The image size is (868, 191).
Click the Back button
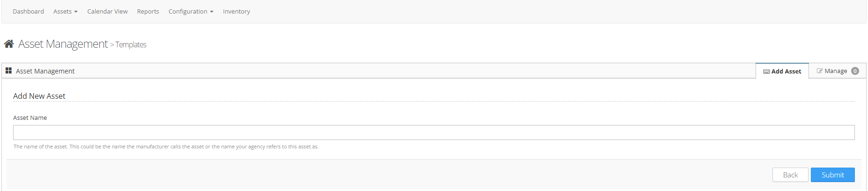[790, 175]
